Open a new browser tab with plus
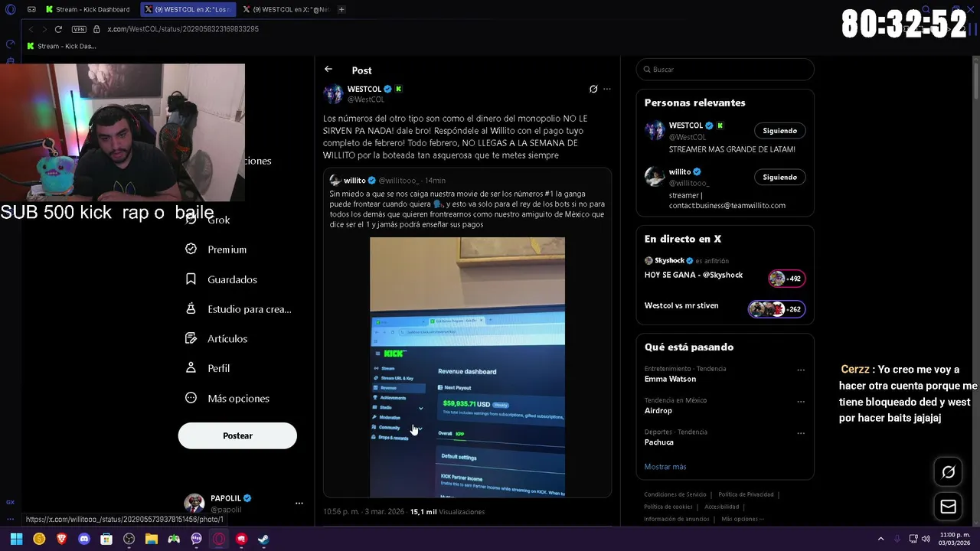Viewport: 980px width, 551px height. [341, 9]
